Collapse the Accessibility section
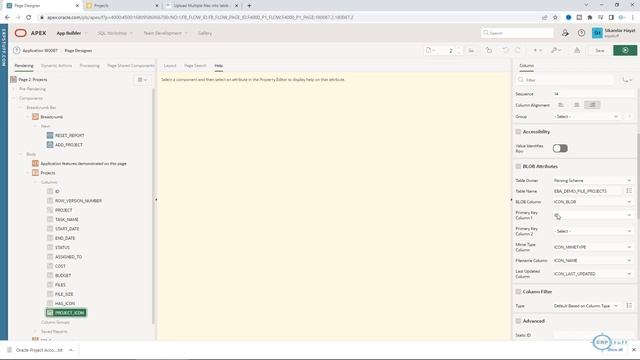The image size is (640, 360). (518, 132)
